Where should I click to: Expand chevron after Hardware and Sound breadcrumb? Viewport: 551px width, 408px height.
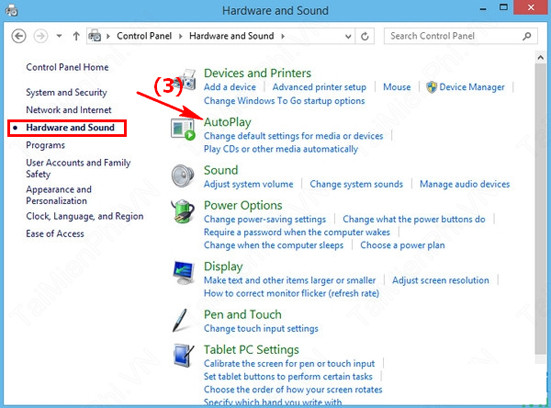[283, 36]
